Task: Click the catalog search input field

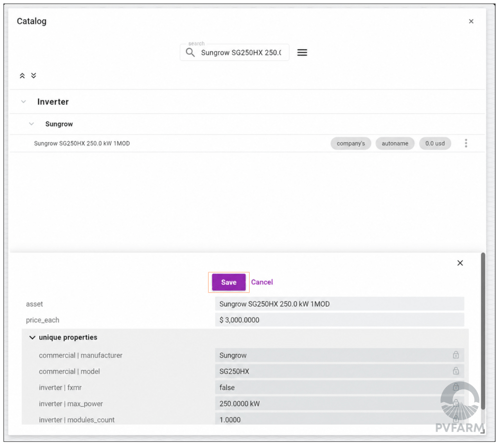Action: pos(241,53)
